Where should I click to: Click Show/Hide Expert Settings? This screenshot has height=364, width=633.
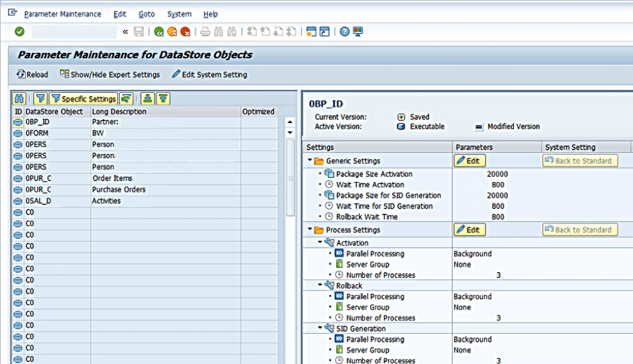click(110, 75)
